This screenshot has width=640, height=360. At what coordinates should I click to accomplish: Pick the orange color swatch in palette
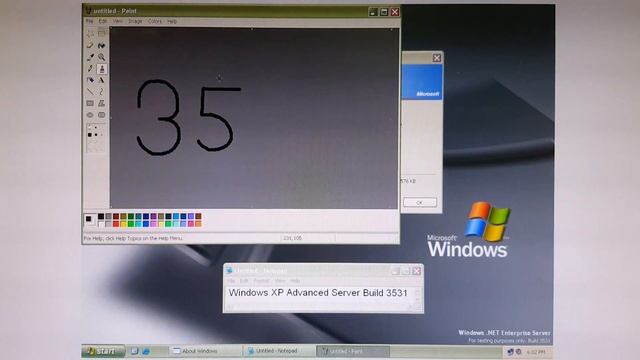pyautogui.click(x=198, y=224)
